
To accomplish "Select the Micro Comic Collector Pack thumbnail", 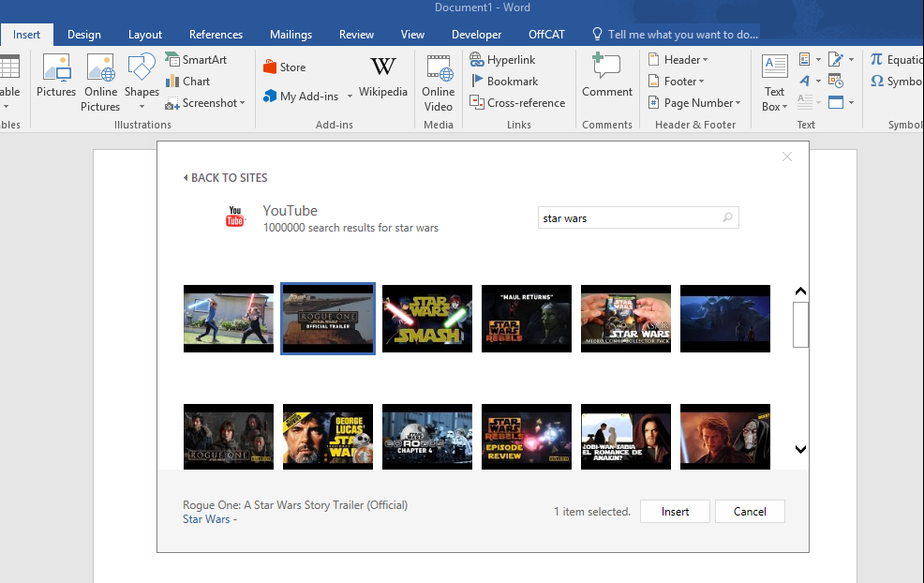I will 626,319.
